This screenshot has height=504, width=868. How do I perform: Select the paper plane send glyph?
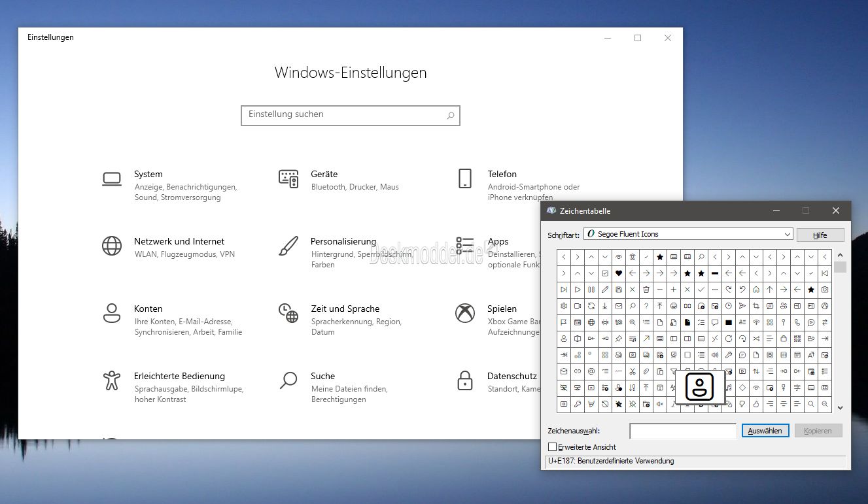pyautogui.click(x=742, y=306)
